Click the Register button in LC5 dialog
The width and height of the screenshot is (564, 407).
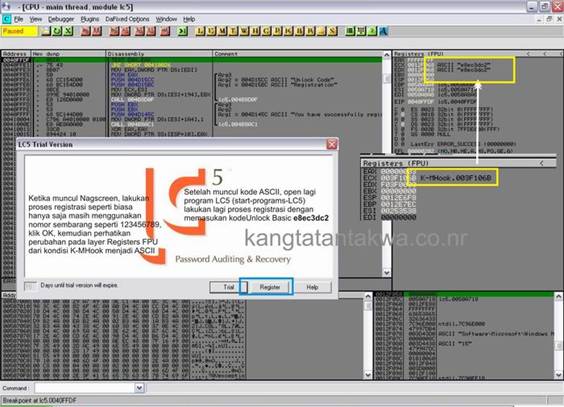(270, 287)
